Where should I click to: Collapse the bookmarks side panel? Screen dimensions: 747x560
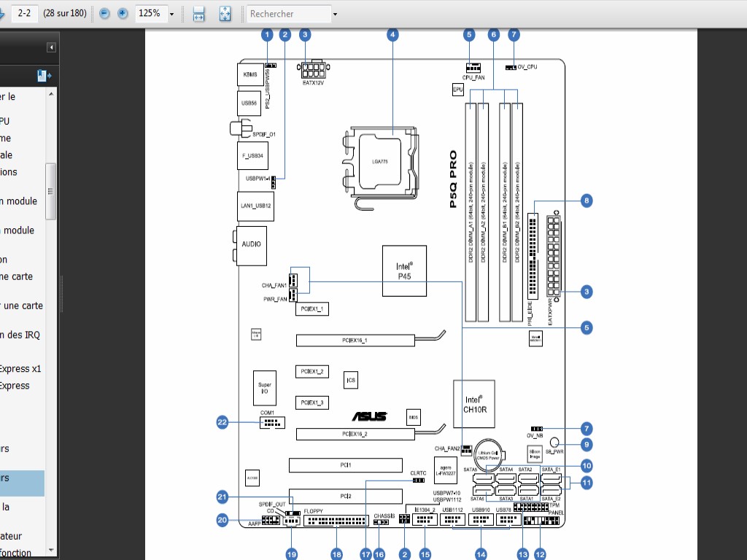tap(52, 47)
